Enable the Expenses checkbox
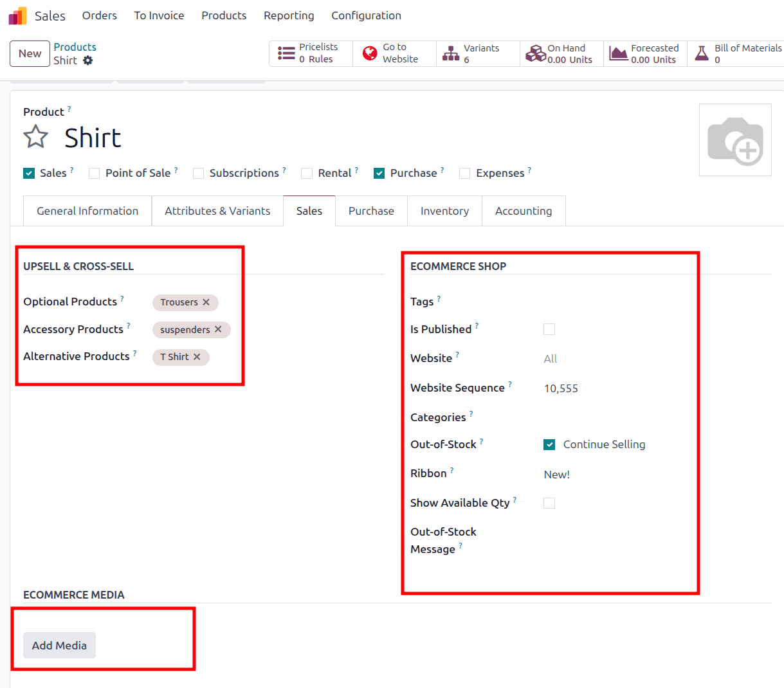The image size is (784, 688). tap(465, 173)
